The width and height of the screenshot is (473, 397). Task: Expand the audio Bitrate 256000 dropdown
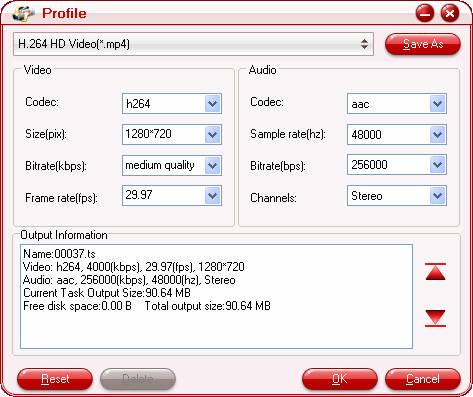(397, 165)
